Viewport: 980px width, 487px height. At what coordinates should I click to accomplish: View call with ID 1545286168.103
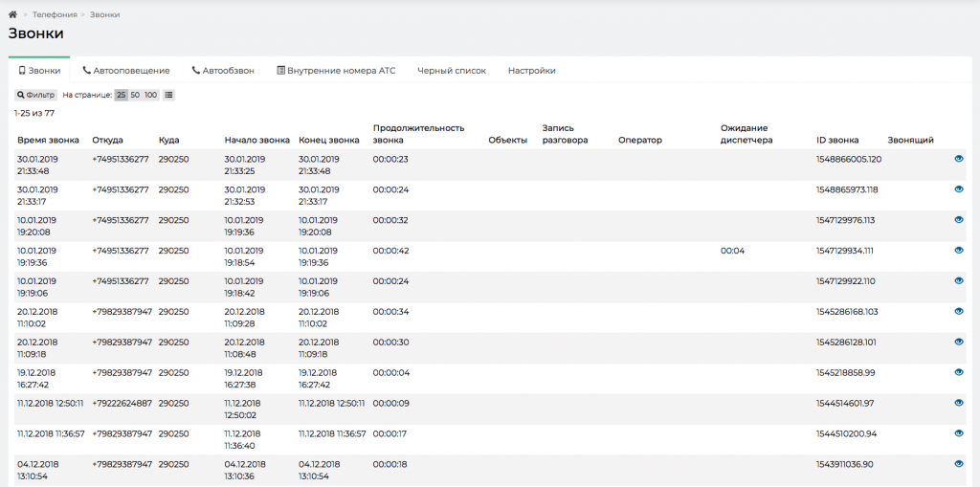coord(959,311)
